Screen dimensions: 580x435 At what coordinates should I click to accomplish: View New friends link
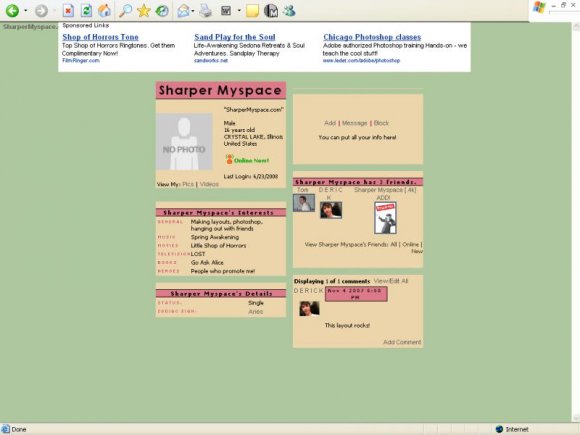point(417,251)
